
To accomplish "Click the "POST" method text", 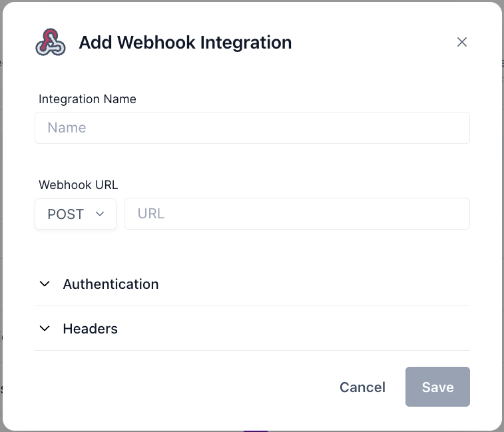I will pos(65,214).
